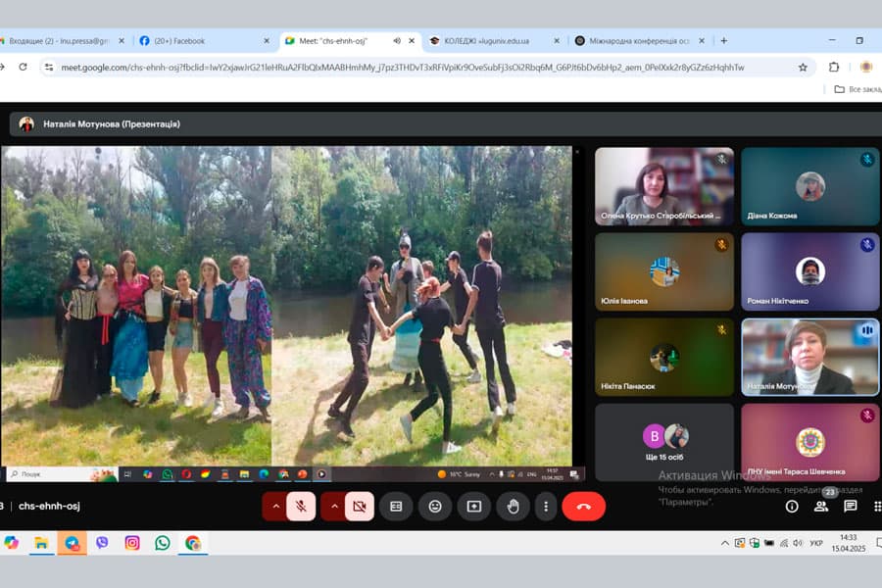Click the 'Ще 15 осіб' participants tile

664,442
